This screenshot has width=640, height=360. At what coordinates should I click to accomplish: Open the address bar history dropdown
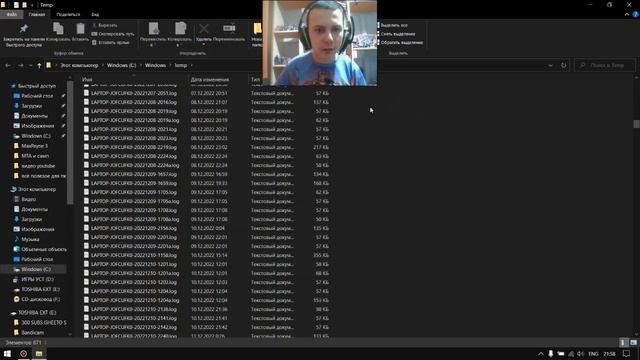point(551,65)
